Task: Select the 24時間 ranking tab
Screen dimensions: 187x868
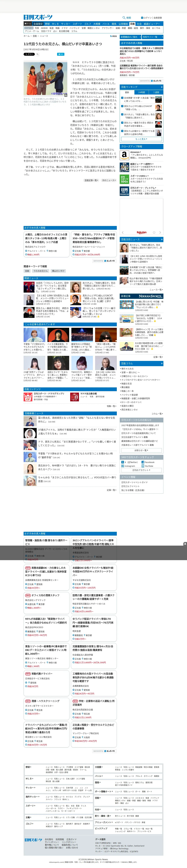Action: [x=141, y=92]
